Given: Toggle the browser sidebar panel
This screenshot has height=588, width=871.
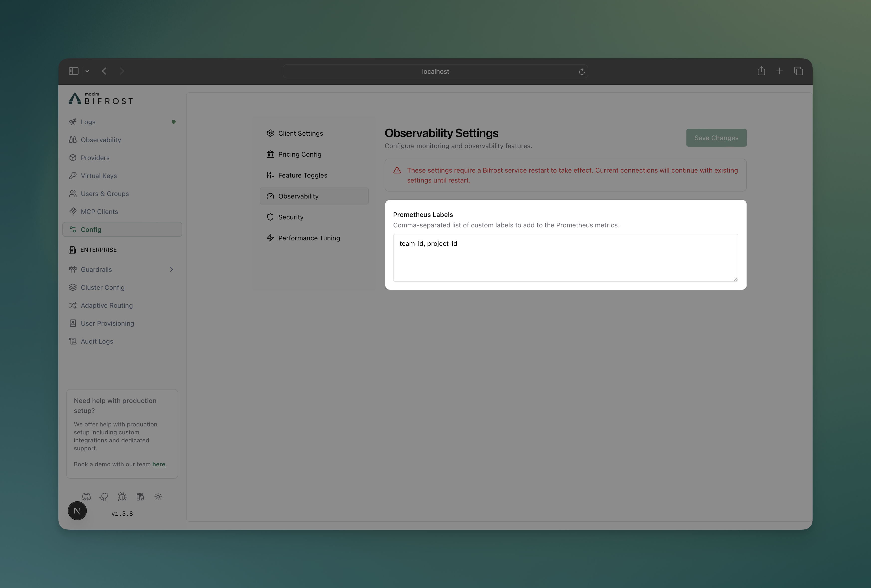Looking at the screenshot, I should 74,71.
